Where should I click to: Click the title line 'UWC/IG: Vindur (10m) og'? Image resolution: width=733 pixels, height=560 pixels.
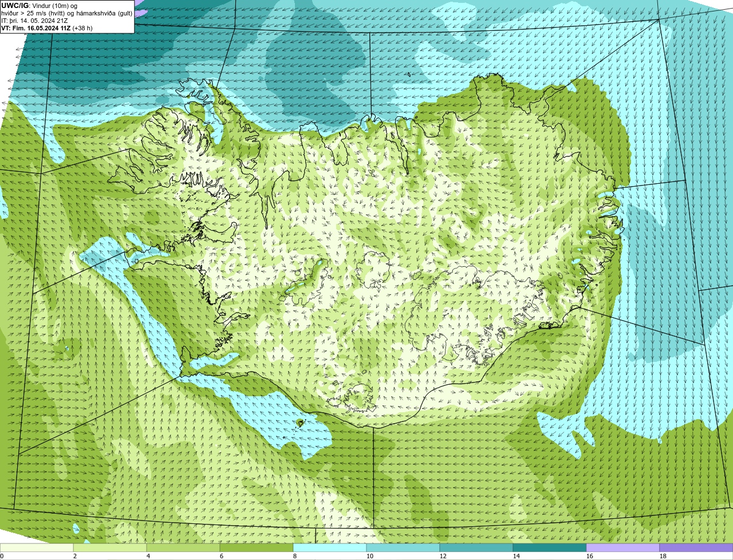(x=39, y=5)
